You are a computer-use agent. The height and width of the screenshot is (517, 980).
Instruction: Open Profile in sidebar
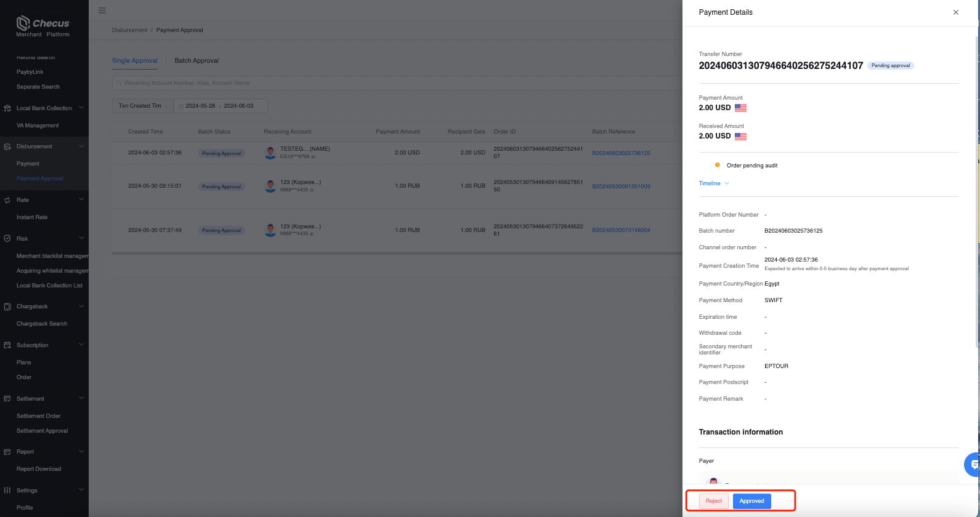pyautogui.click(x=25, y=508)
